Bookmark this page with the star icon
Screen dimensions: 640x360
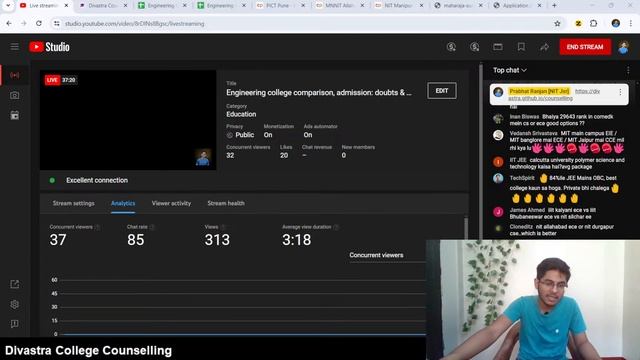tap(557, 24)
